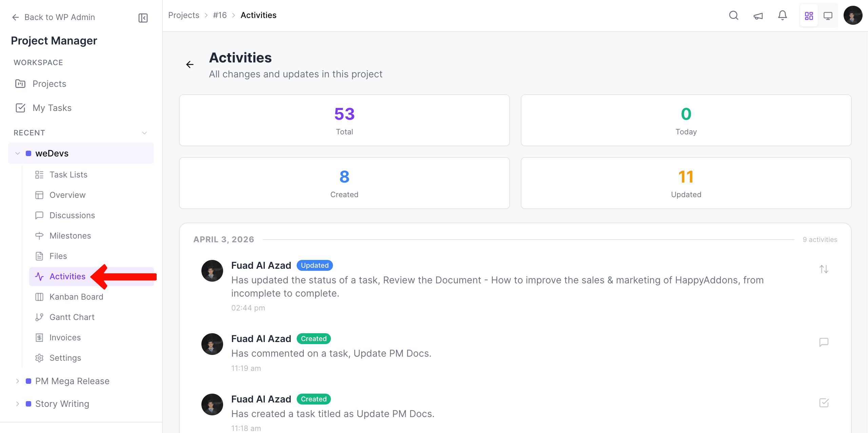Open the Projects breadcrumb link
Viewport: 868px width, 433px height.
[184, 15]
